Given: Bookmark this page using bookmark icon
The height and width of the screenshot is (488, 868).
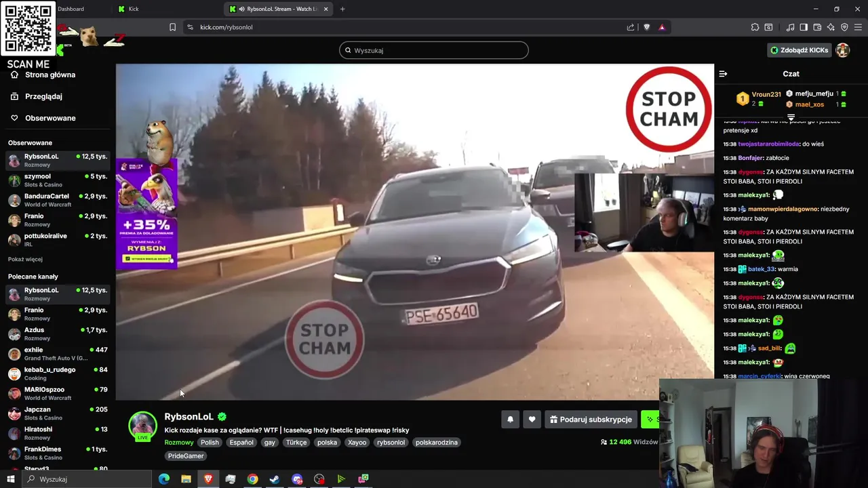Looking at the screenshot, I should point(172,27).
